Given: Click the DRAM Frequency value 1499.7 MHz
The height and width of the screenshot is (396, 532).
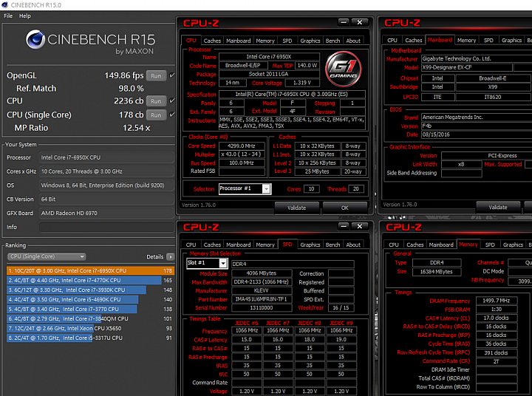Looking at the screenshot, I should pos(497,301).
